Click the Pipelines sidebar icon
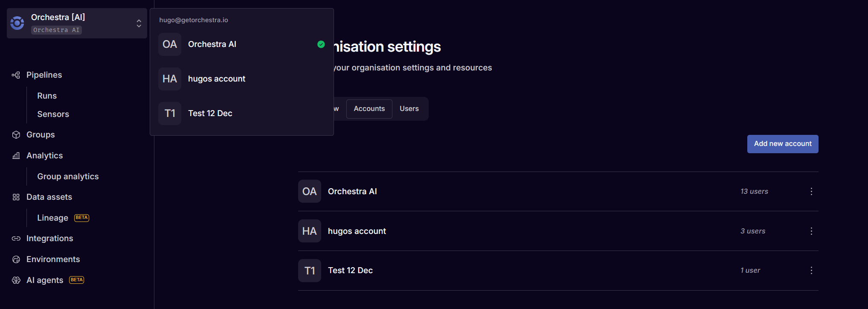The width and height of the screenshot is (868, 309). tap(16, 75)
